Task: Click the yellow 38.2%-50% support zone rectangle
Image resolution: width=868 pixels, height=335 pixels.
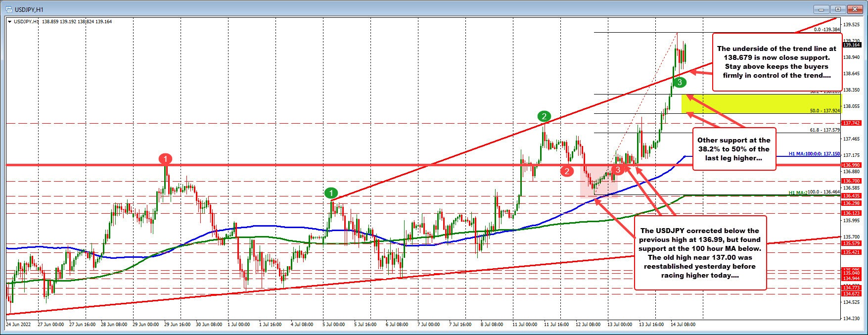Action: point(761,104)
